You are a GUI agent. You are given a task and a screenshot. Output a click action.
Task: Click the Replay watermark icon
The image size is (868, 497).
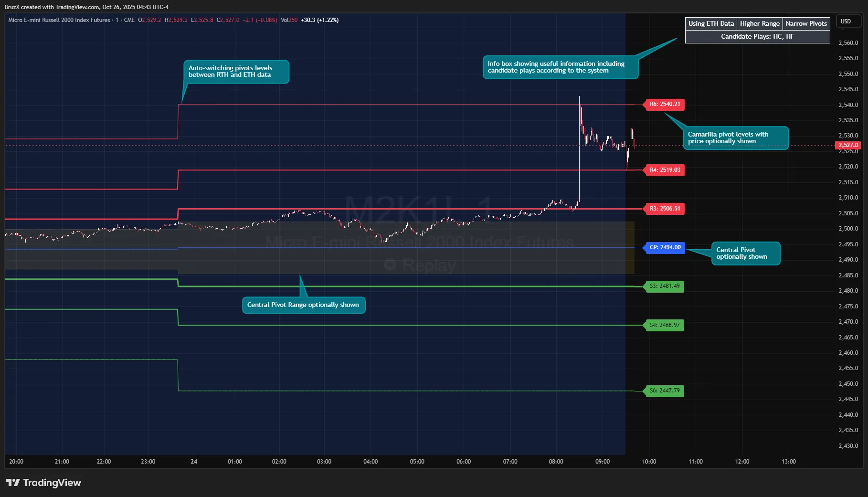point(390,264)
